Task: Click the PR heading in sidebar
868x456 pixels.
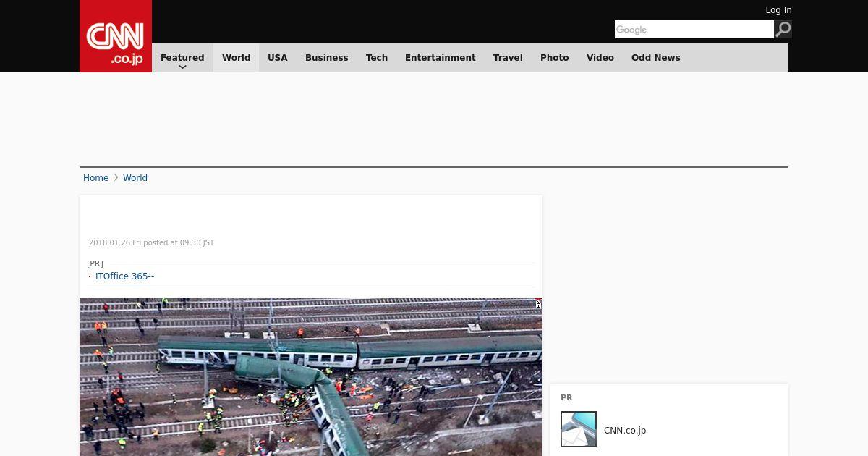Action: pyautogui.click(x=566, y=397)
